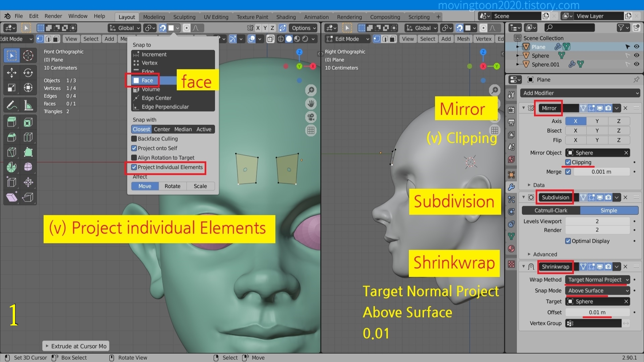The width and height of the screenshot is (644, 362).
Task: Select the Inset Faces tool
Action: pos(28,122)
